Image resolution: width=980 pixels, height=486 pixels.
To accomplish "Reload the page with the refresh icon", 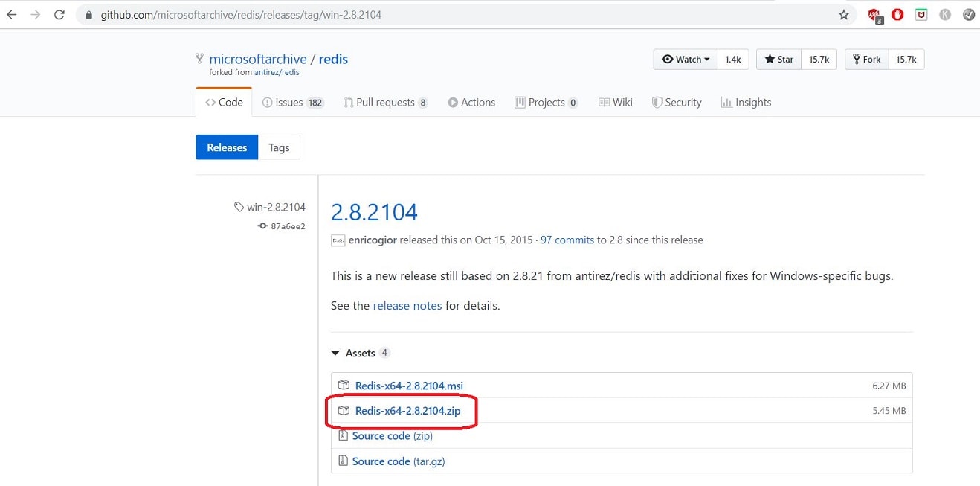I will pos(59,15).
